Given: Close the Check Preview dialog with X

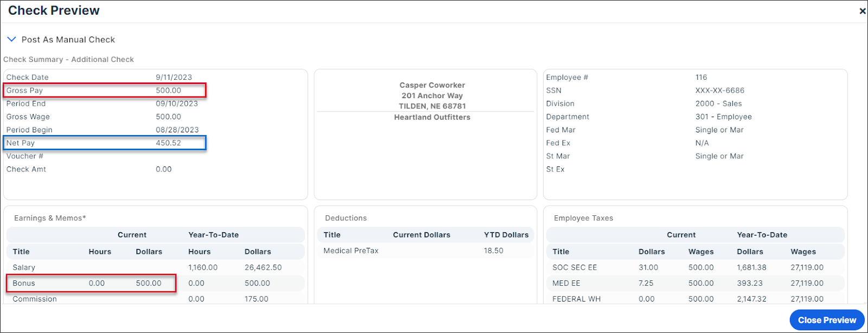Looking at the screenshot, I should tap(862, 11).
